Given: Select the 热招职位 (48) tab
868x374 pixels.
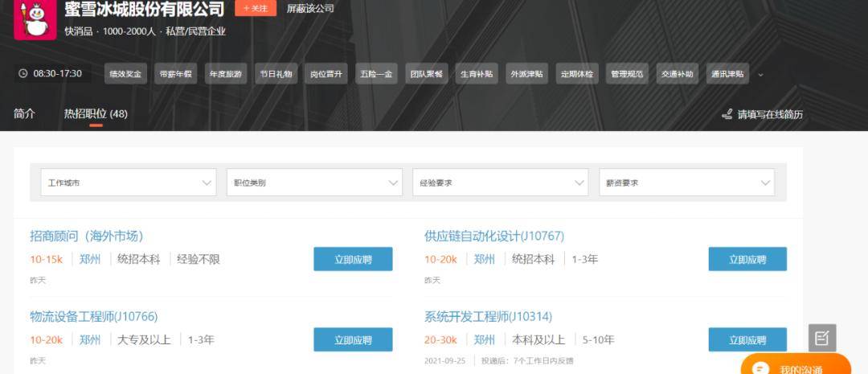Looking at the screenshot, I should coord(96,113).
